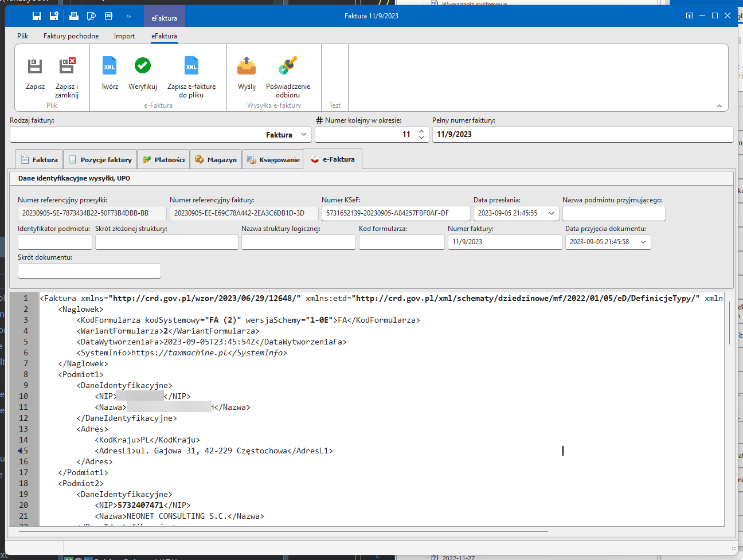The height and width of the screenshot is (560, 743).
Task: Click the print icon in title bar
Action: 74,16
